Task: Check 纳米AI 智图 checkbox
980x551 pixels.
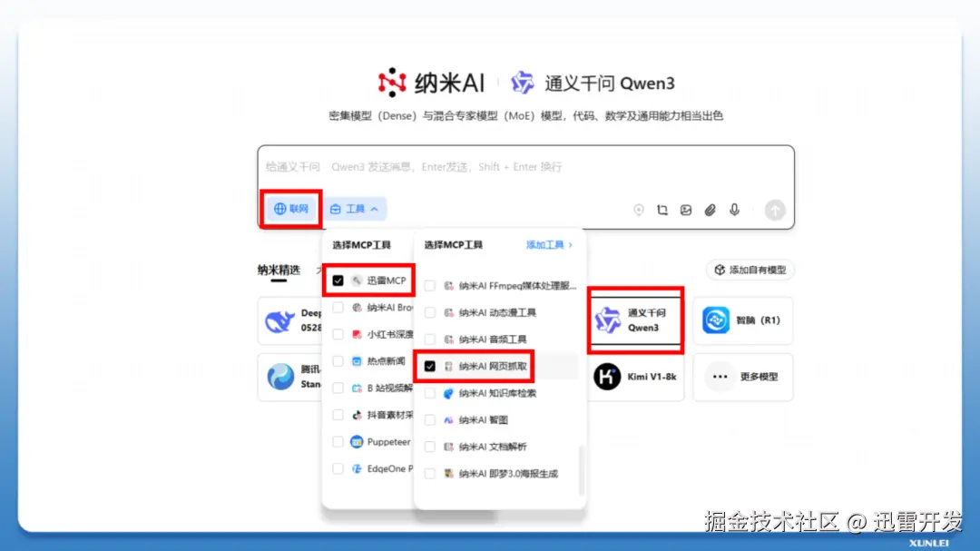Action: [x=430, y=420]
